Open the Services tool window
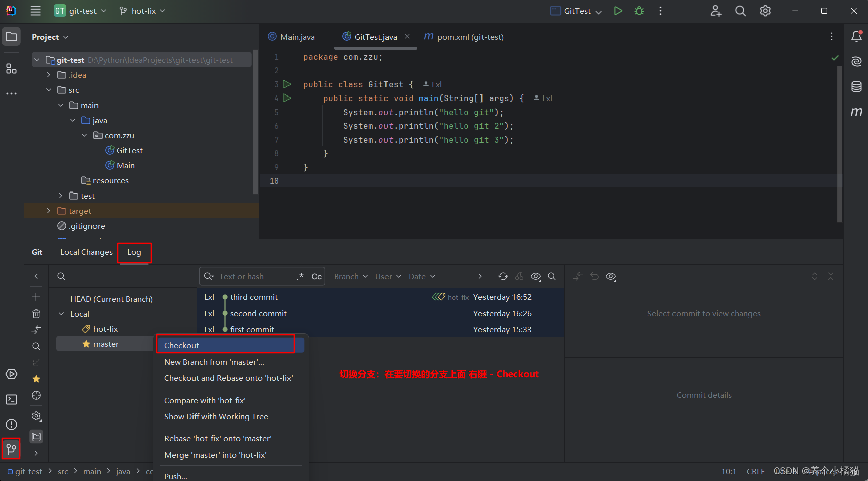 tap(11, 374)
